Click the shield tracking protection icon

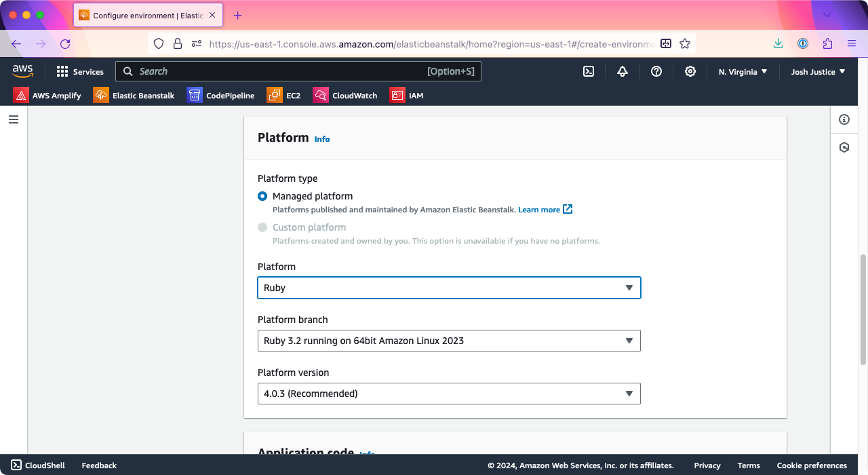pos(159,43)
